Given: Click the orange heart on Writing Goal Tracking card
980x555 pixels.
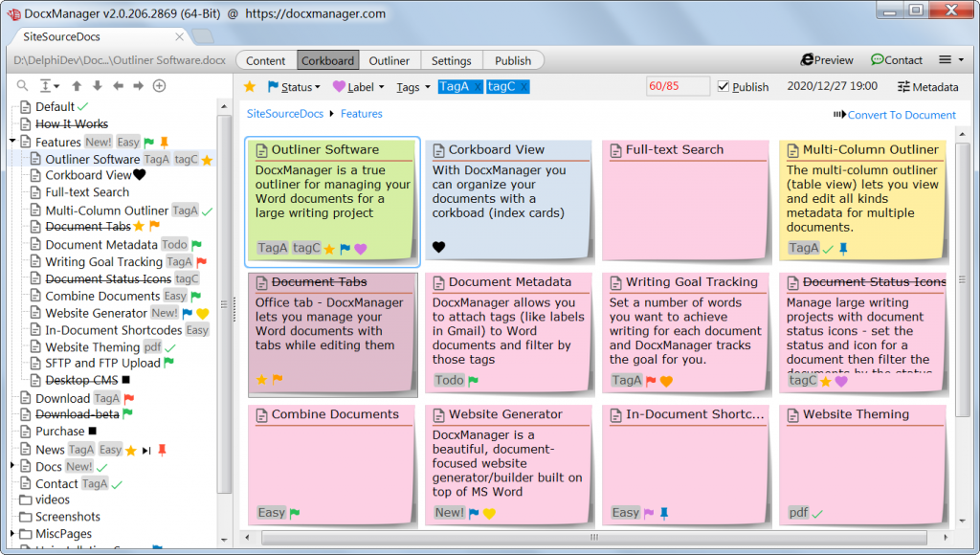Looking at the screenshot, I should pos(666,381).
